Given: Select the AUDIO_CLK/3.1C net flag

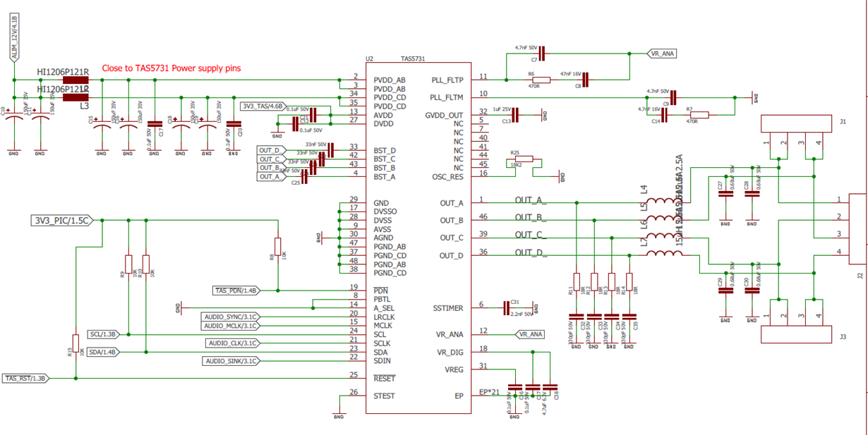Looking at the screenshot, I should (x=233, y=343).
